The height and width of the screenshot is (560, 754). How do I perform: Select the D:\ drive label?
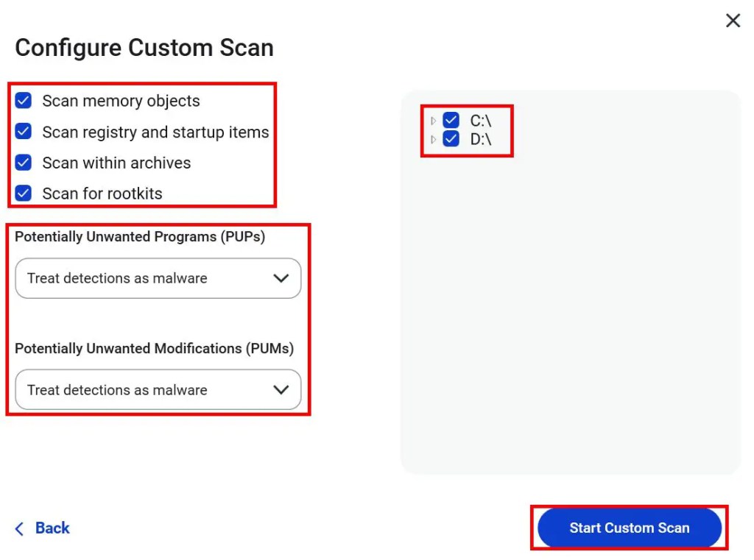(x=480, y=139)
